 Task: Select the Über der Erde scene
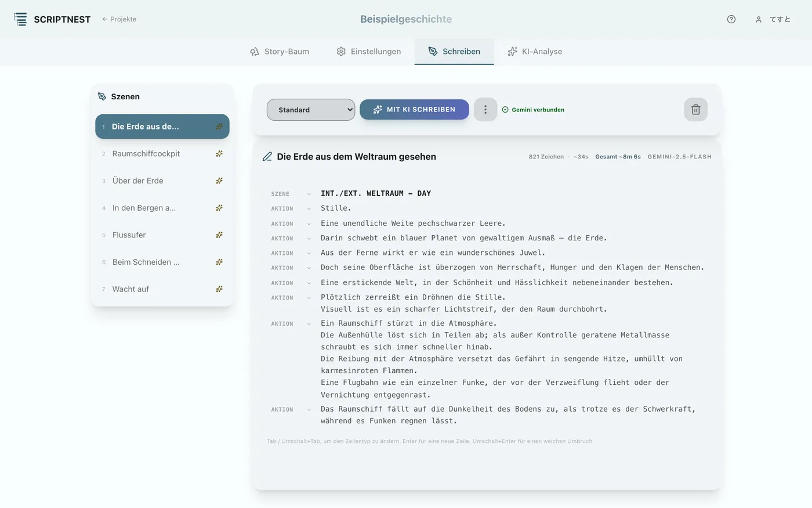pyautogui.click(x=162, y=181)
